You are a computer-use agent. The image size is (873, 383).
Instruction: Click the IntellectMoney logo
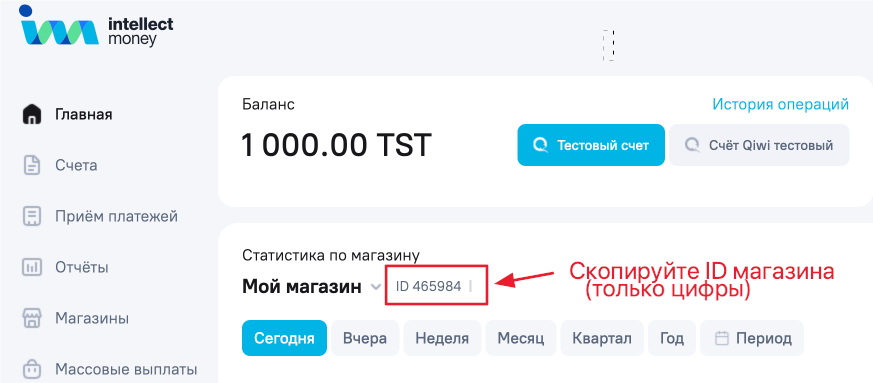[x=96, y=26]
